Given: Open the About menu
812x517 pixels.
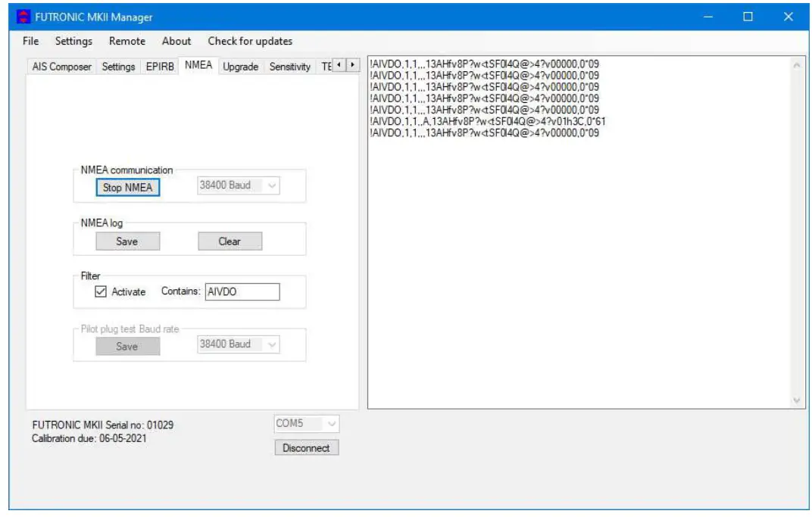Looking at the screenshot, I should [x=176, y=41].
